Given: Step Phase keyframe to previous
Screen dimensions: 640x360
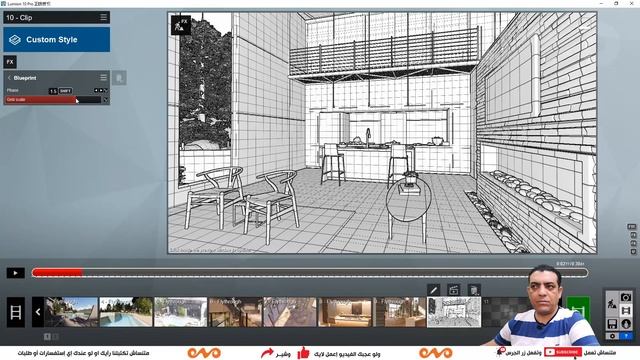Looking at the screenshot, I should 96,90.
